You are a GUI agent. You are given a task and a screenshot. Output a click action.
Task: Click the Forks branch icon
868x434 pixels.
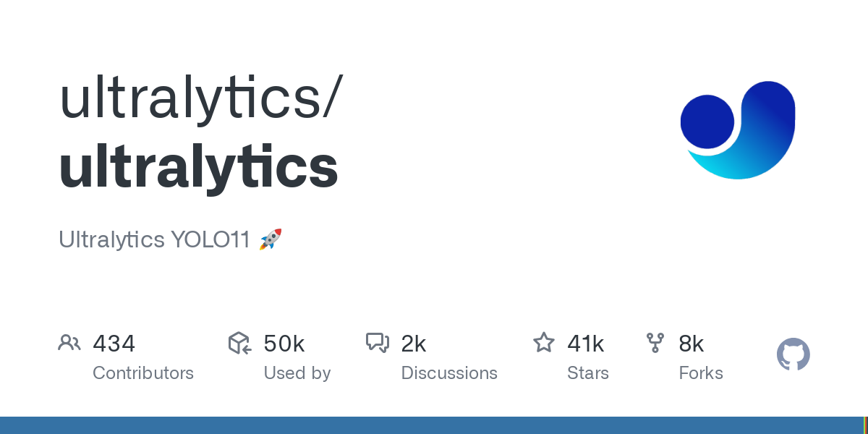pos(655,343)
